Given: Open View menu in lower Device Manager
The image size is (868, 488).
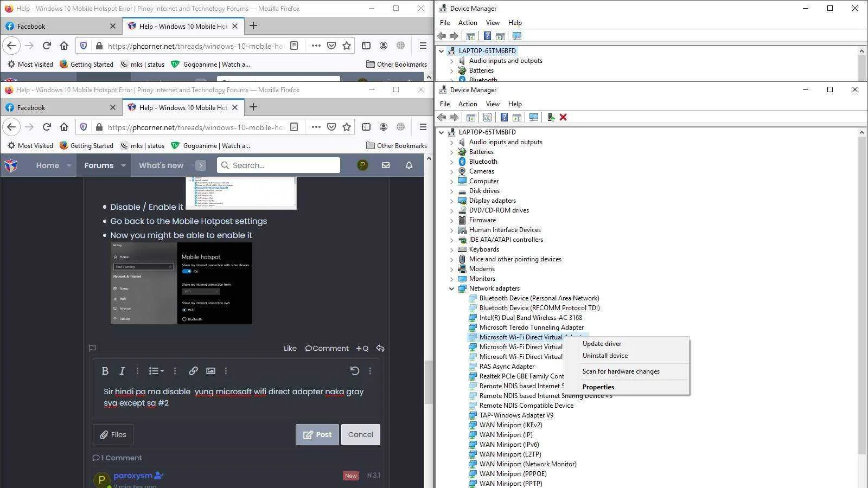Looking at the screenshot, I should tap(493, 104).
